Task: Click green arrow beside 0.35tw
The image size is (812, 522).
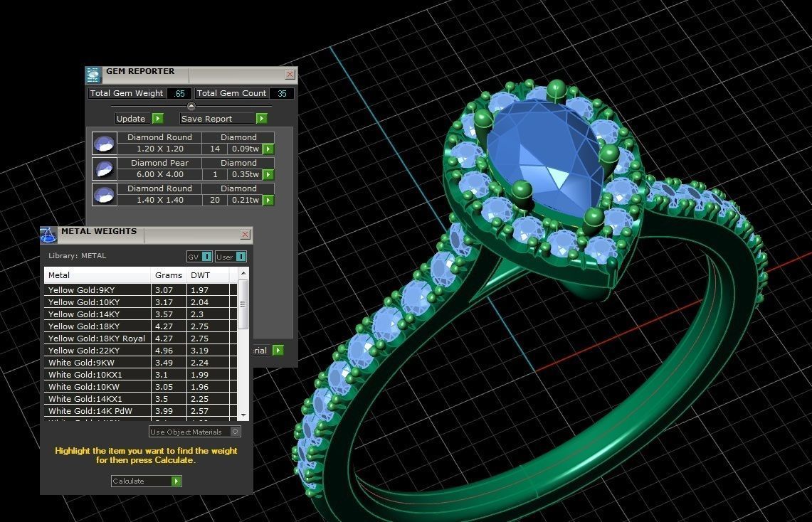Action: tap(268, 174)
